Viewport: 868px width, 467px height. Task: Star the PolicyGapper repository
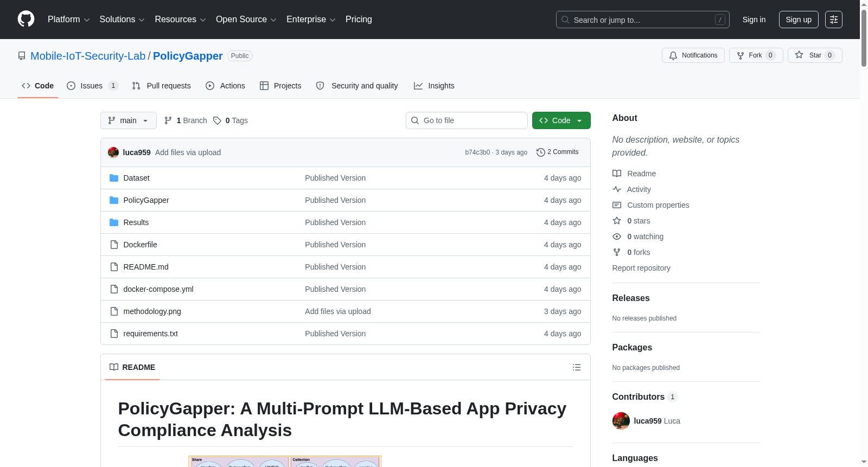click(815, 55)
